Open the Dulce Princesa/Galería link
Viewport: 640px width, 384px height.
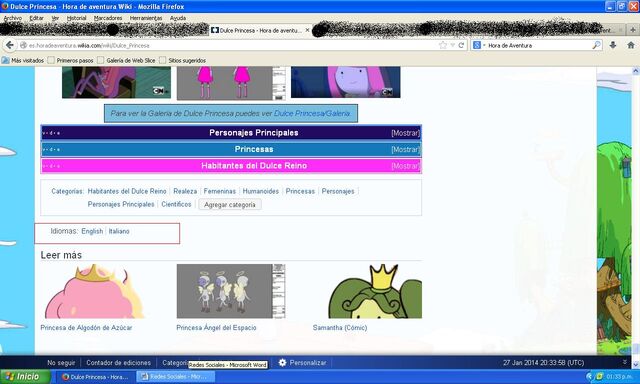(x=312, y=113)
